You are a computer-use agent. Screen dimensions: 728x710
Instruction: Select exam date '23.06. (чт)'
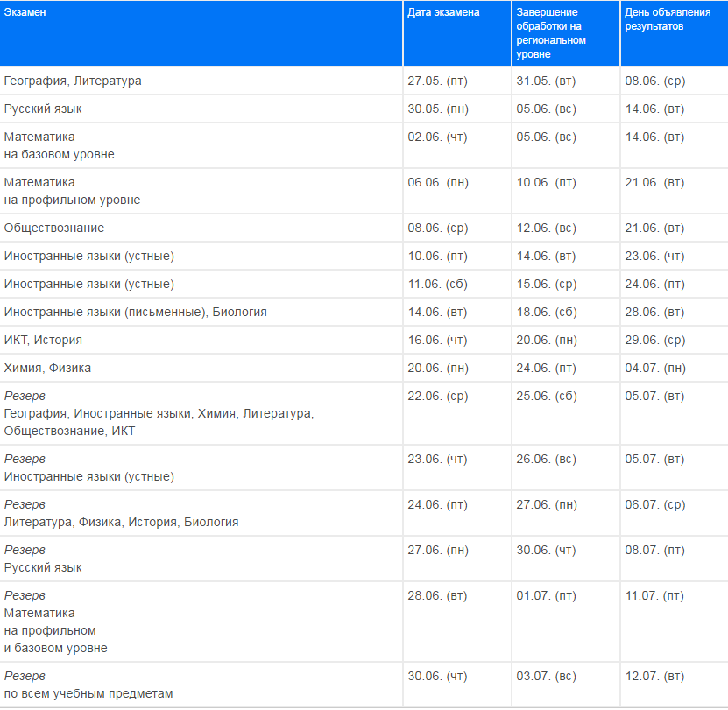[456, 467]
